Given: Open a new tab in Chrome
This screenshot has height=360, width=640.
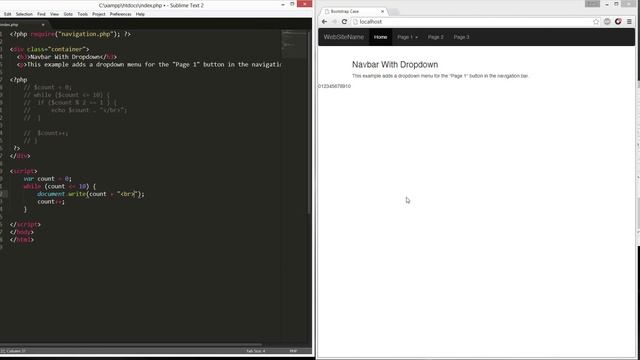Looking at the screenshot, I should point(394,12).
